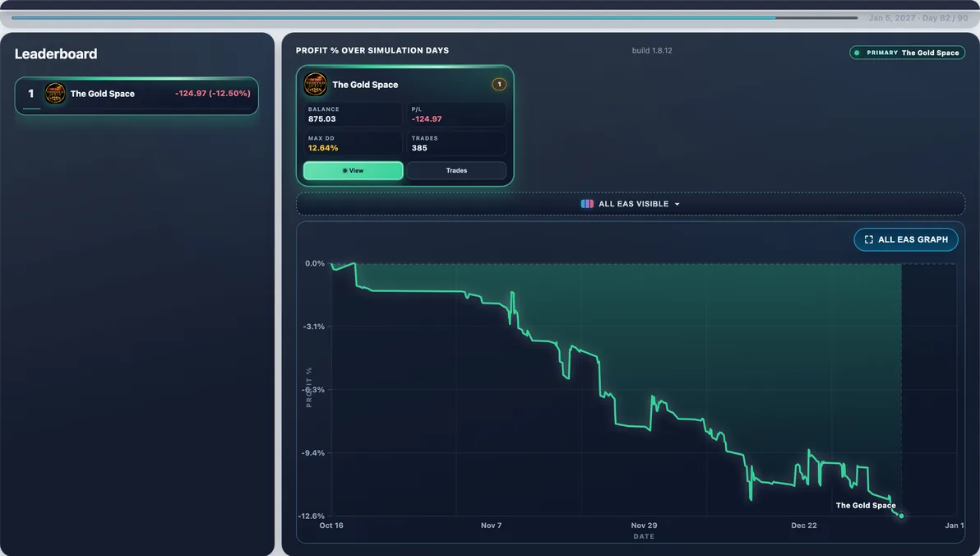This screenshot has width=980, height=556.
Task: Click the Nov 7 axis label
Action: (x=492, y=526)
